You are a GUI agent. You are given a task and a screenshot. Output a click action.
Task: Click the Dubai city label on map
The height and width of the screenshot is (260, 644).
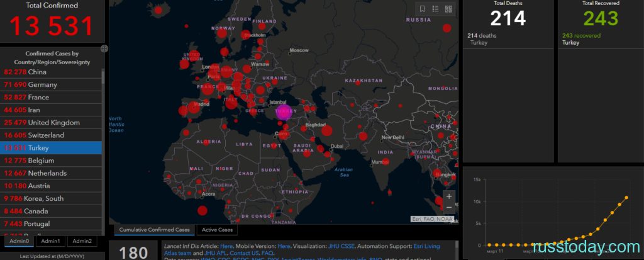click(x=336, y=145)
